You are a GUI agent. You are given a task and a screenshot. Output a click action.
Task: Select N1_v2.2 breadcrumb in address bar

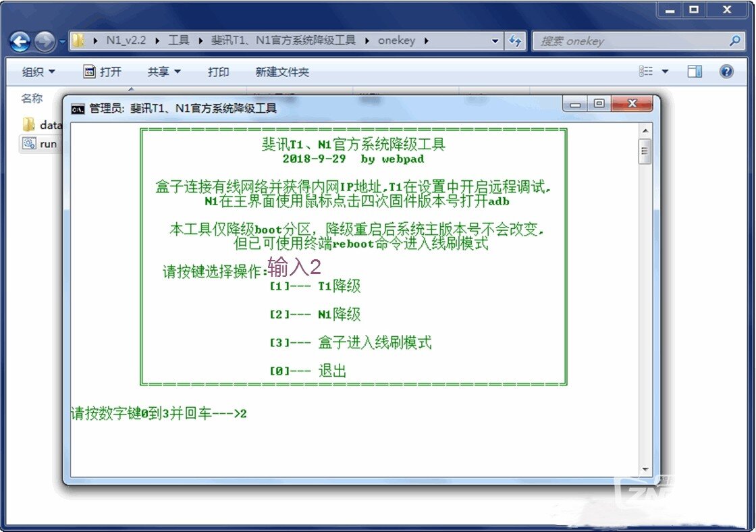pyautogui.click(x=126, y=41)
